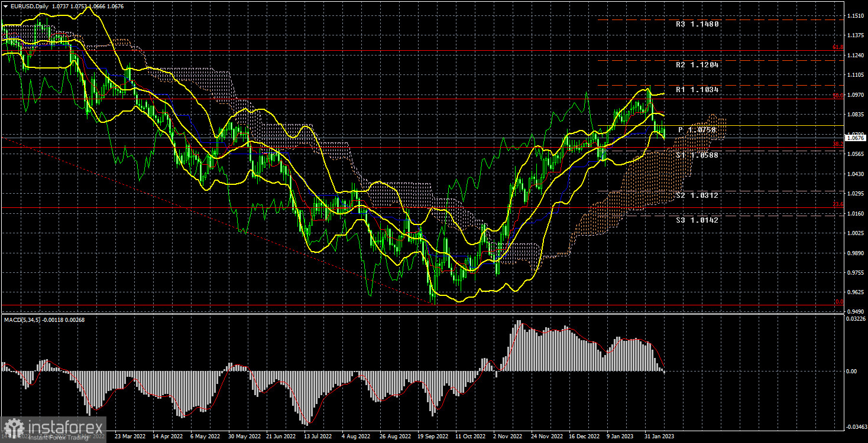Click the current price tag 1.0676 on axis
Screen dimensions: 868x443
click(855, 138)
